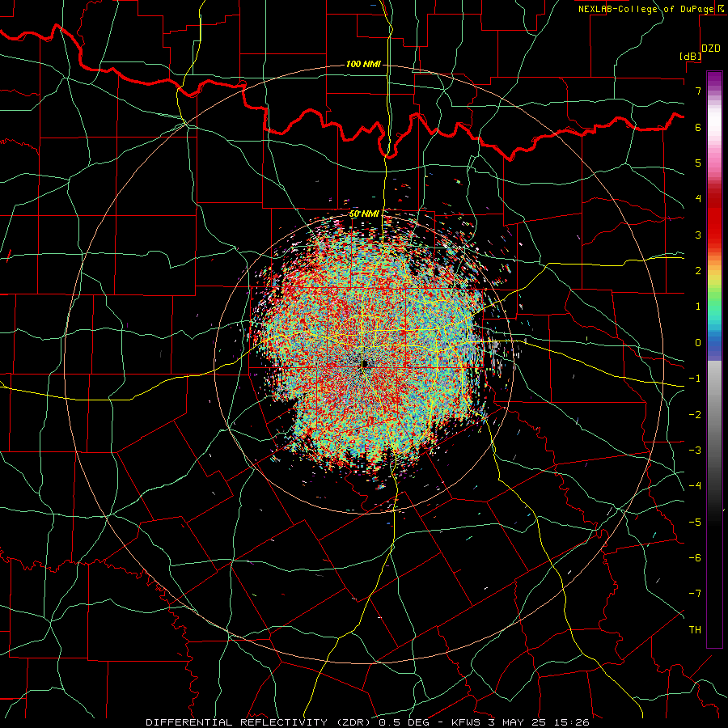This screenshot has width=728, height=728.
Task: Select the 100 NMI range ring label
Action: pyautogui.click(x=363, y=64)
